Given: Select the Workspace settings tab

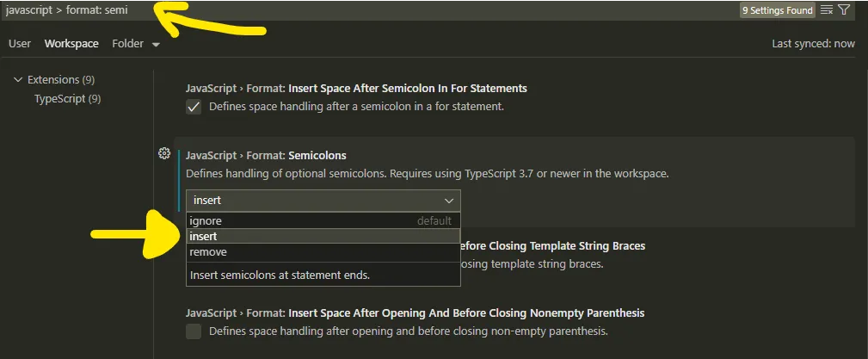Looking at the screenshot, I should pyautogui.click(x=71, y=43).
